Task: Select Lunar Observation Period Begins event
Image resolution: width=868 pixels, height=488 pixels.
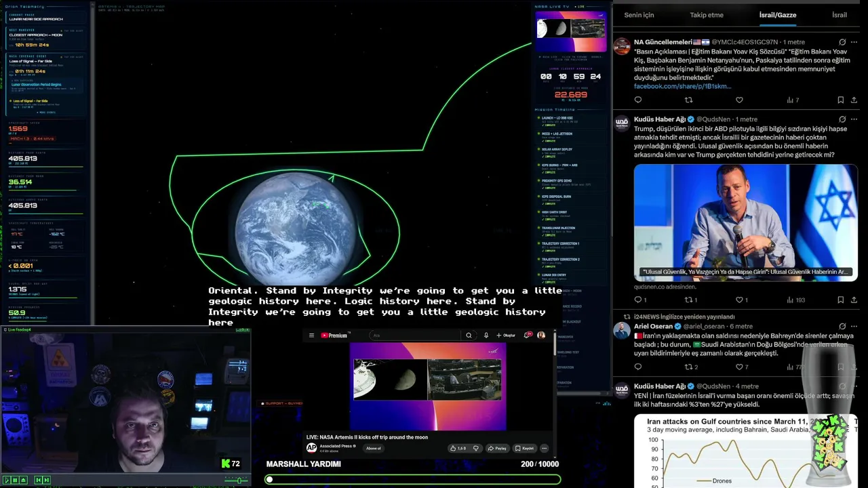Action: point(46,87)
